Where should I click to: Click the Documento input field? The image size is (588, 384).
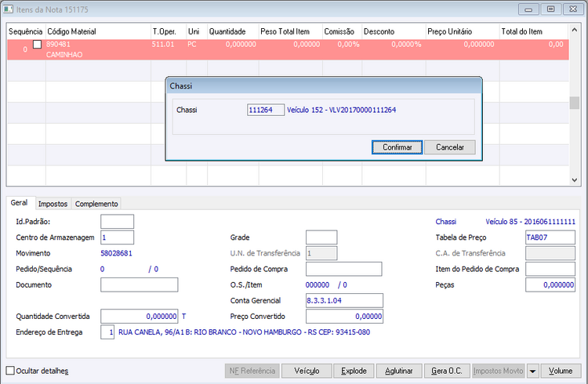(x=139, y=284)
